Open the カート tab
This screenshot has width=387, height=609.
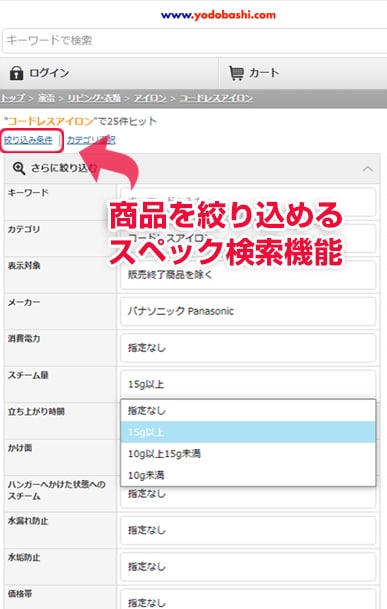click(303, 73)
